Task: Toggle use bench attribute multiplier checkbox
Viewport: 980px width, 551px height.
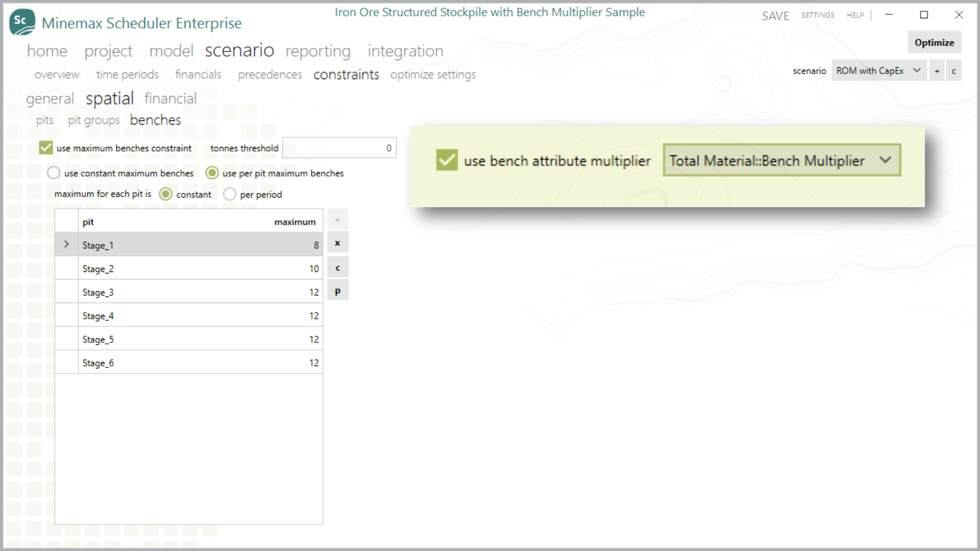Action: coord(447,160)
